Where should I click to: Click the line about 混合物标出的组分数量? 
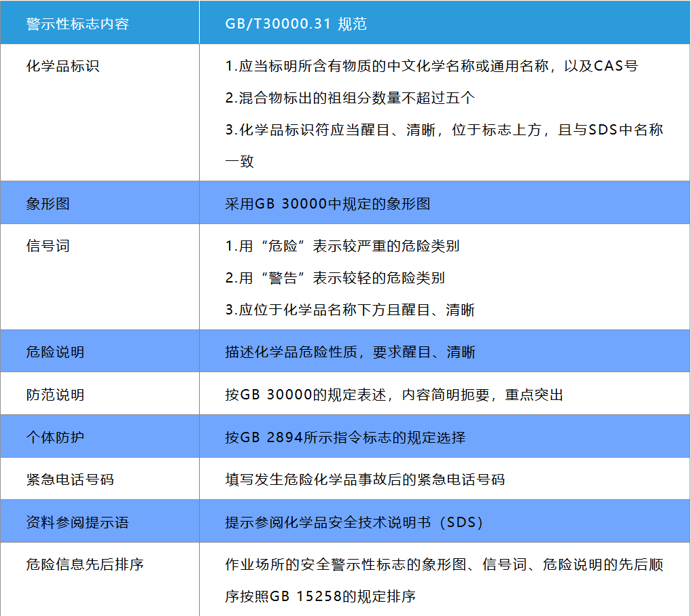(x=349, y=98)
